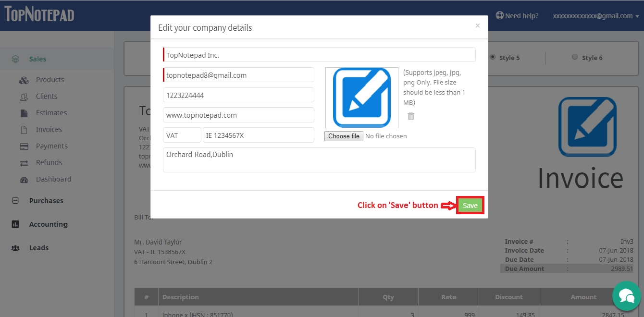Select the Style 5 radio button
Viewport: 644px width, 317px height.
pos(493,57)
